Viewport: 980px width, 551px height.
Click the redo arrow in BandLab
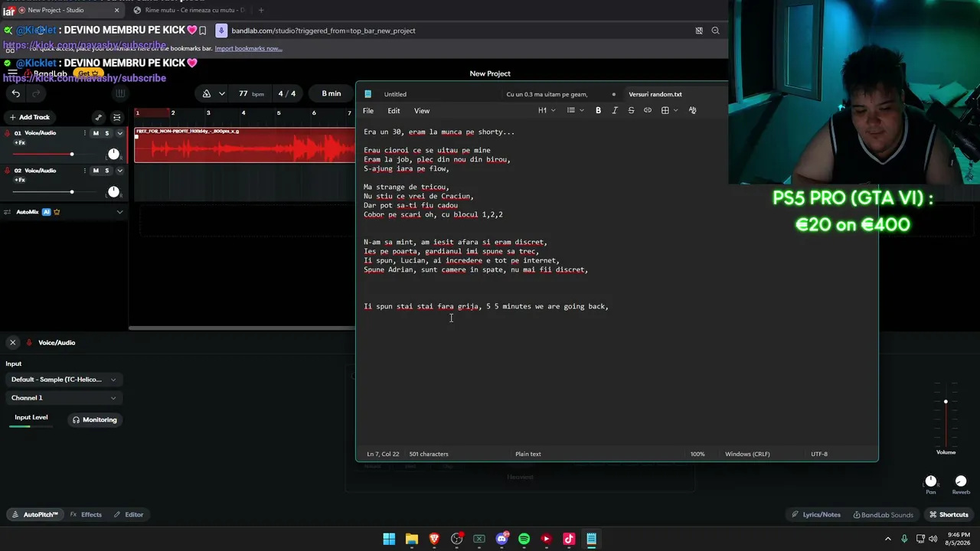tap(36, 93)
